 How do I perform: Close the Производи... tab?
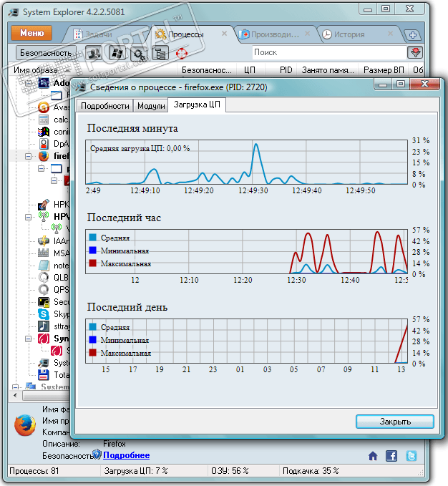click(x=307, y=34)
